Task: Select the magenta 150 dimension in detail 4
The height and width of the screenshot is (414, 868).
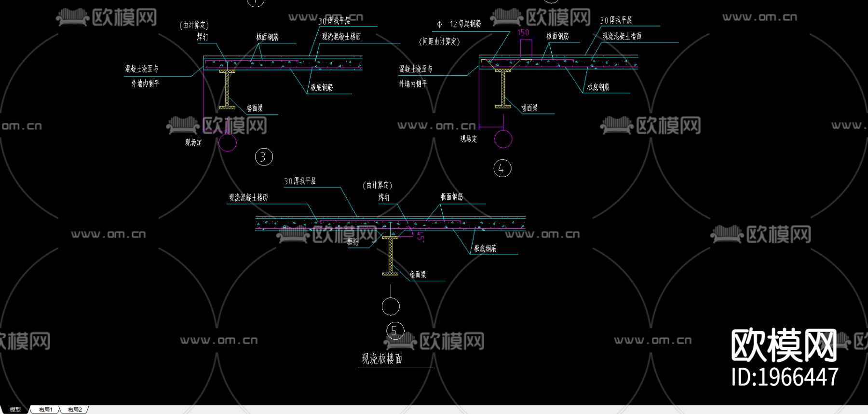Action: [x=523, y=32]
